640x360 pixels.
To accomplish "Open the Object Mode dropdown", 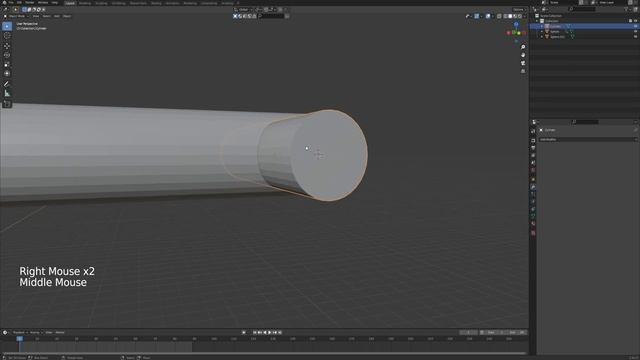I will click(17, 16).
